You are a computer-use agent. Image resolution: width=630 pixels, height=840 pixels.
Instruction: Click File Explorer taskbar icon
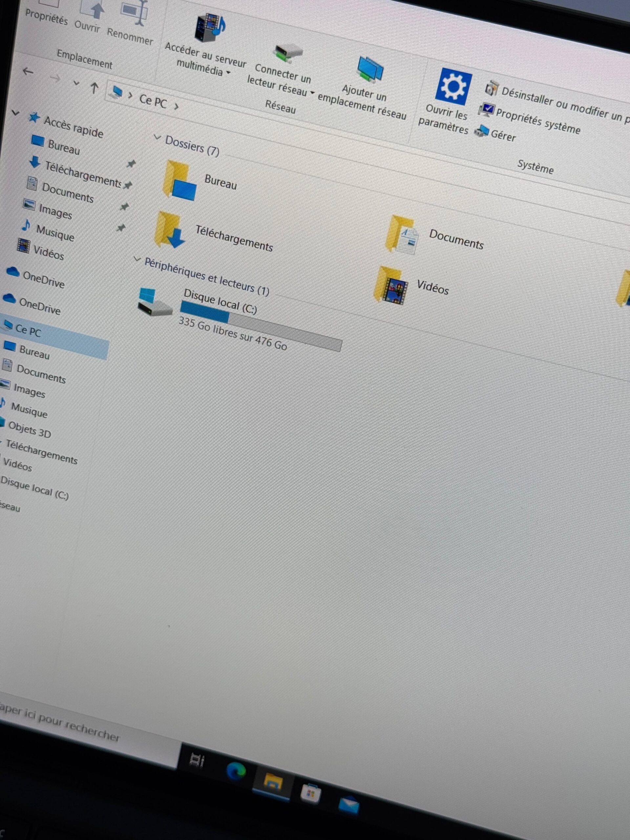coord(273,783)
